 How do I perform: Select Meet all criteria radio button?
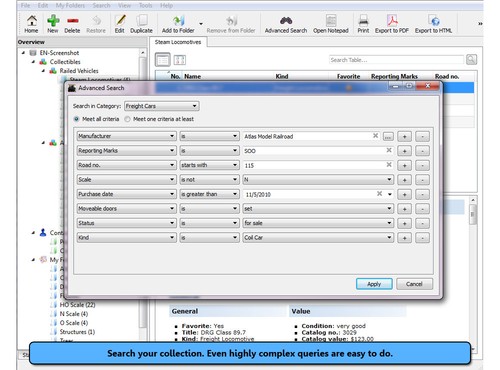77,119
